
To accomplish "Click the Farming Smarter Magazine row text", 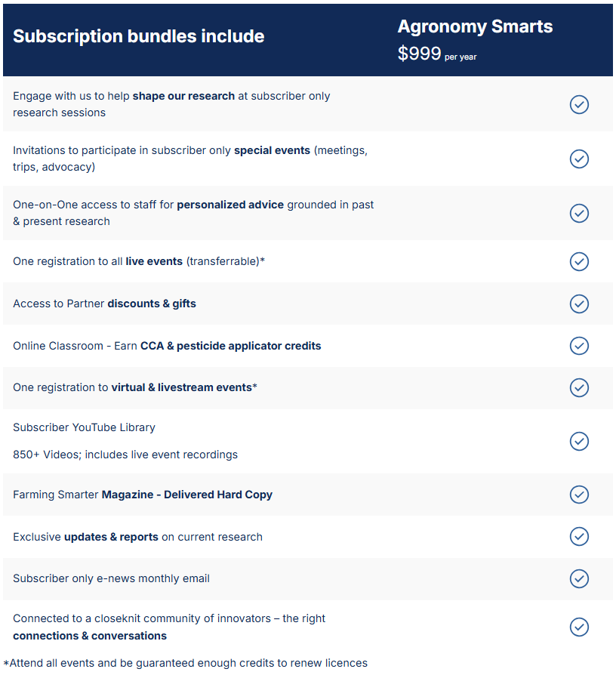I will point(143,495).
